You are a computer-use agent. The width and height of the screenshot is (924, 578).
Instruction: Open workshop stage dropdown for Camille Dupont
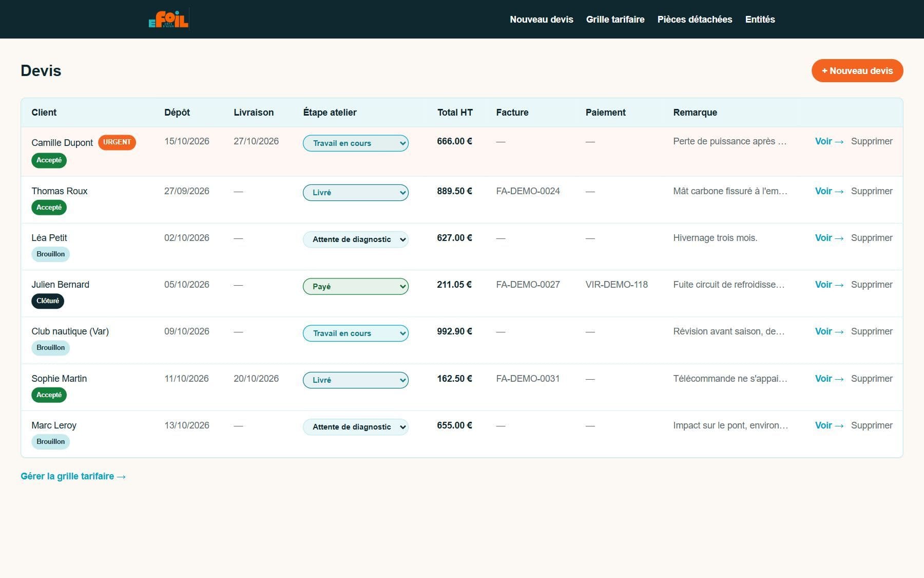[x=355, y=143]
